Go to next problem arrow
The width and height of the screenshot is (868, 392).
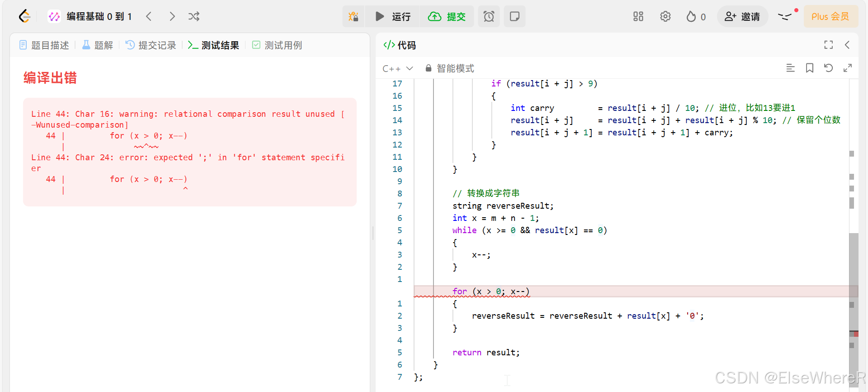click(x=172, y=17)
